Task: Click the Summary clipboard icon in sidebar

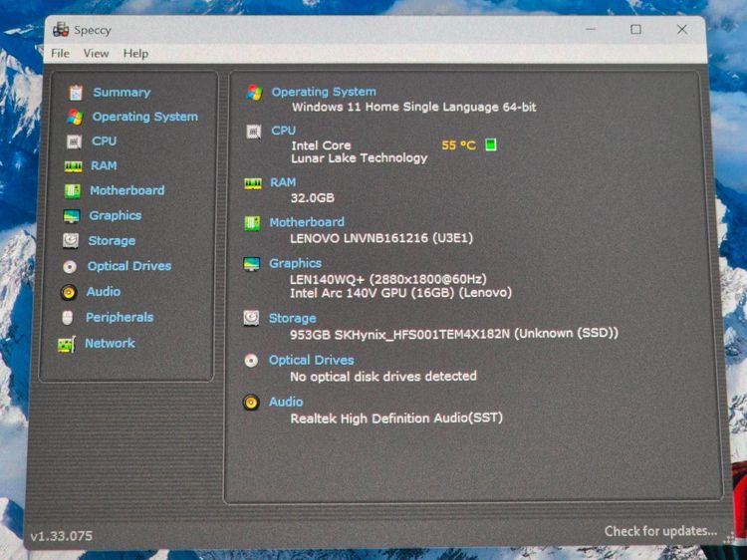Action: point(76,93)
